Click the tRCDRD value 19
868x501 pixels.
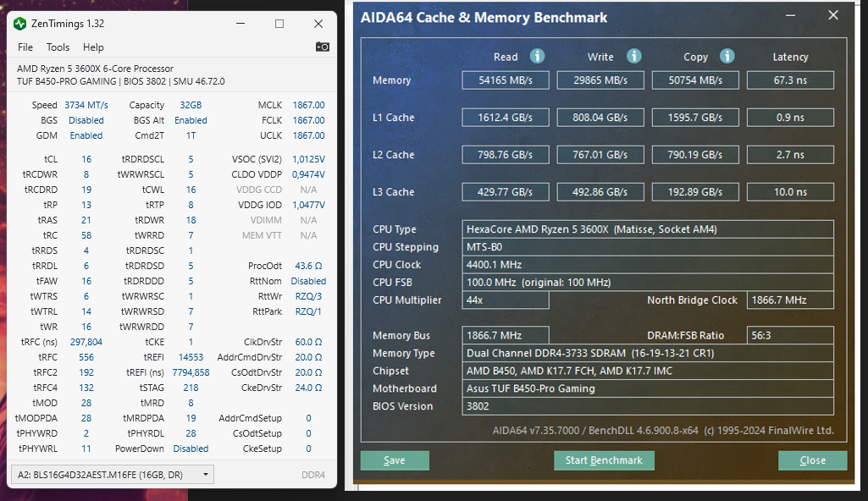(86, 190)
